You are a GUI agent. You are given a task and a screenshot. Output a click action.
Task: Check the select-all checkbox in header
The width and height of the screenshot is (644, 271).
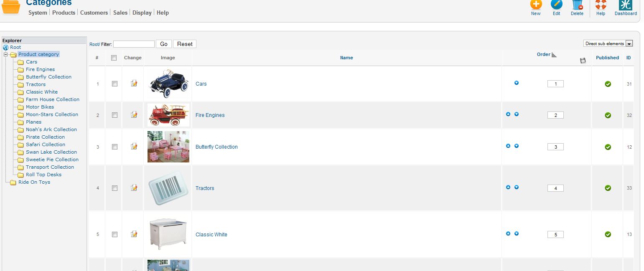(x=114, y=58)
